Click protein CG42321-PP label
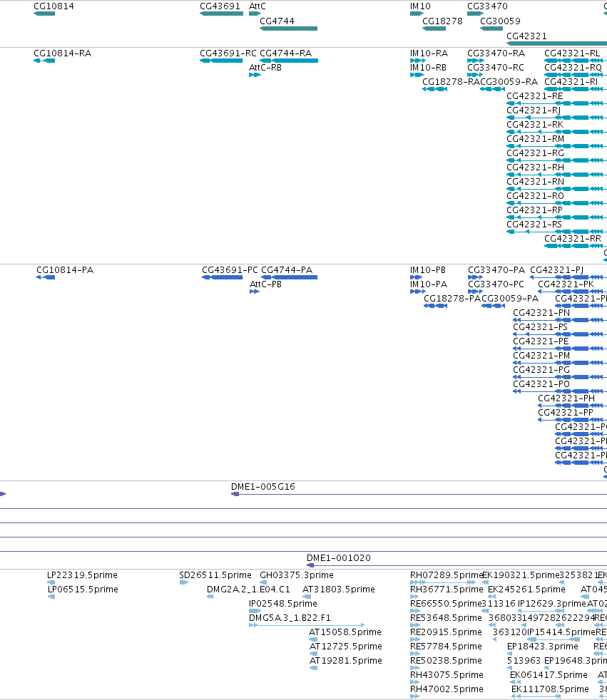 566,413
